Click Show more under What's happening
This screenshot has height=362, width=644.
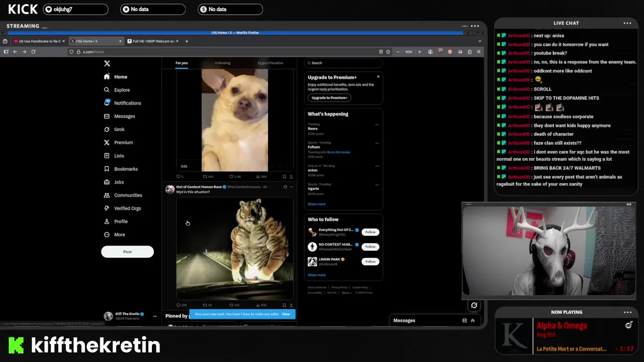point(316,204)
